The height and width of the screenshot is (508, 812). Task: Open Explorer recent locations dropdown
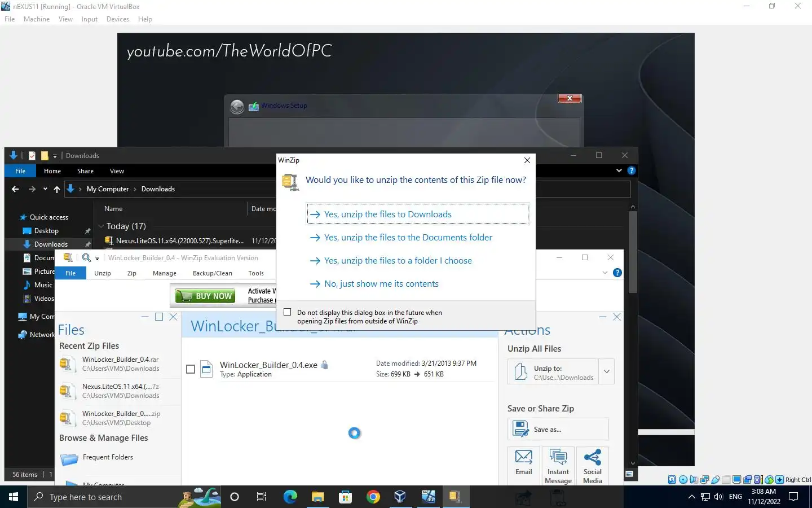pyautogui.click(x=45, y=189)
